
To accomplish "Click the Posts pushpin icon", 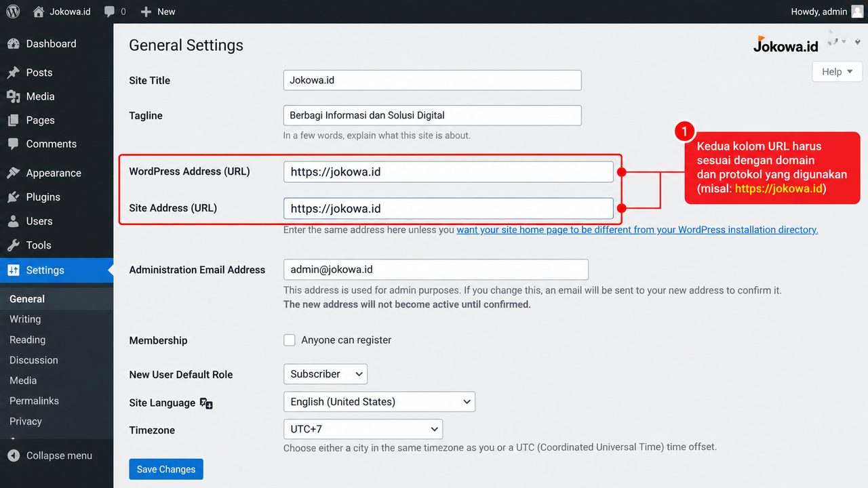I will [14, 73].
